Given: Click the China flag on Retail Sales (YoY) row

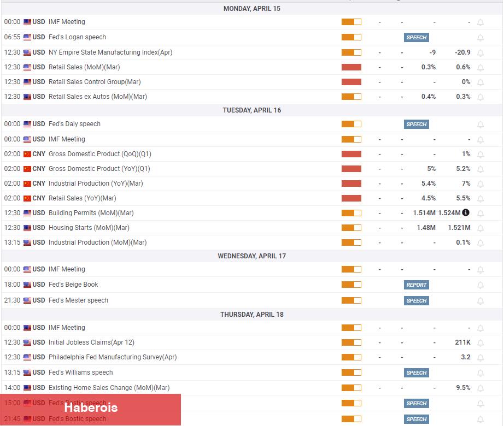Looking at the screenshot, I should click(27, 198).
